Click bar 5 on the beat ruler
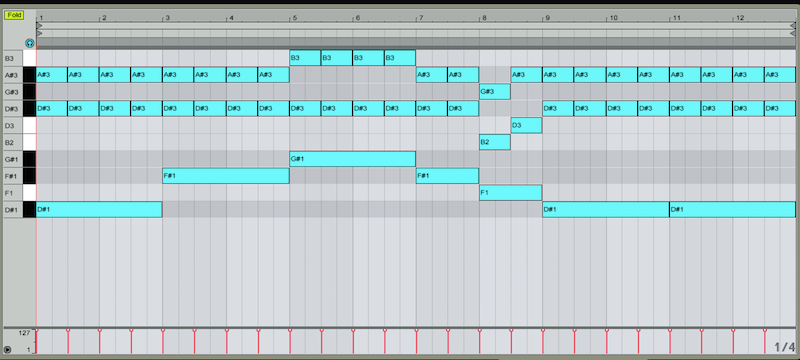The height and width of the screenshot is (360, 800). pos(294,18)
